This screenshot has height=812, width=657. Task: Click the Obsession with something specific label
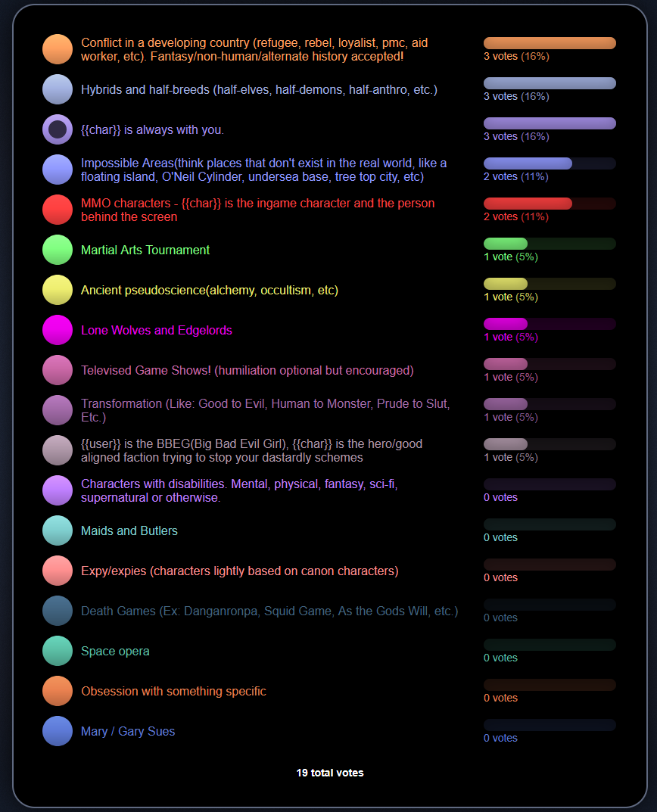pos(173,692)
